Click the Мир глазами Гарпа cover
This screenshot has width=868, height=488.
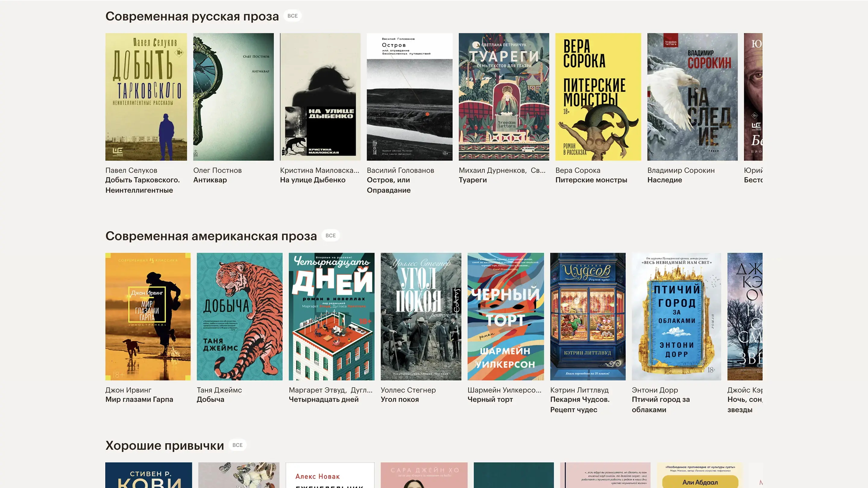click(x=148, y=316)
